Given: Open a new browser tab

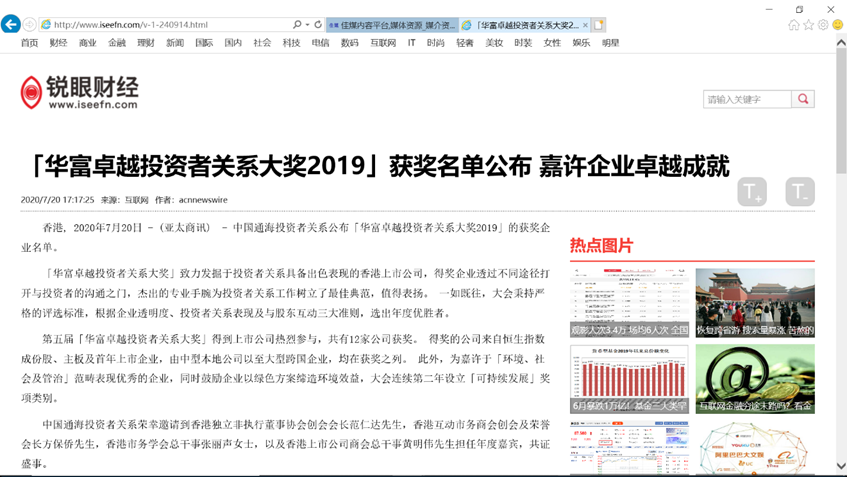Looking at the screenshot, I should pos(599,25).
